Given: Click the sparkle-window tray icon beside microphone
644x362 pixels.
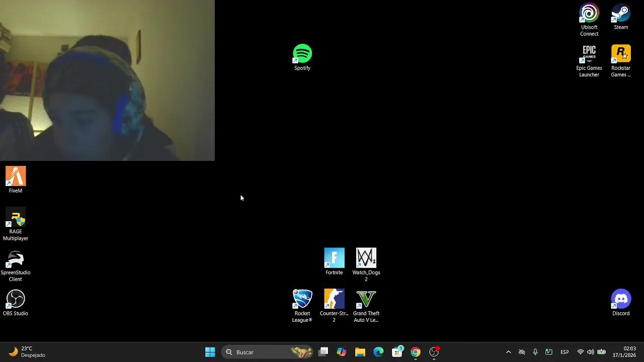Looking at the screenshot, I should (549, 352).
